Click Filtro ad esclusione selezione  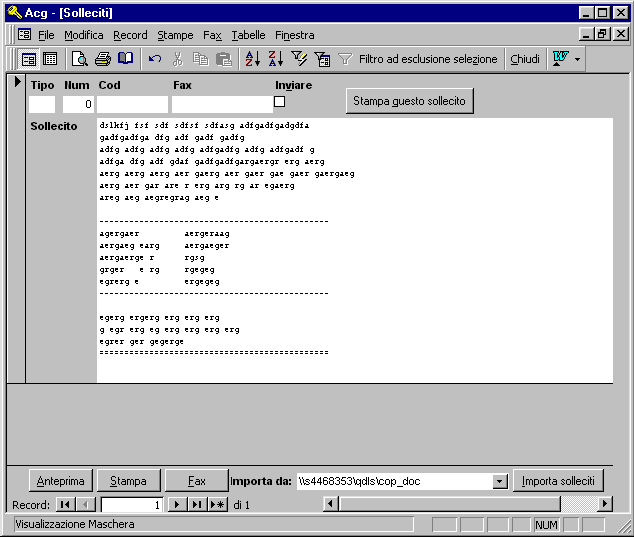428,59
